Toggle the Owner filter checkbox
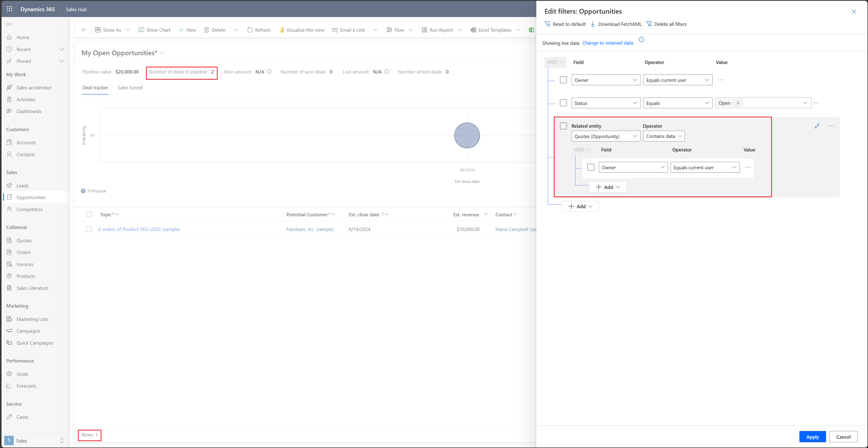The image size is (868, 448). pyautogui.click(x=563, y=80)
